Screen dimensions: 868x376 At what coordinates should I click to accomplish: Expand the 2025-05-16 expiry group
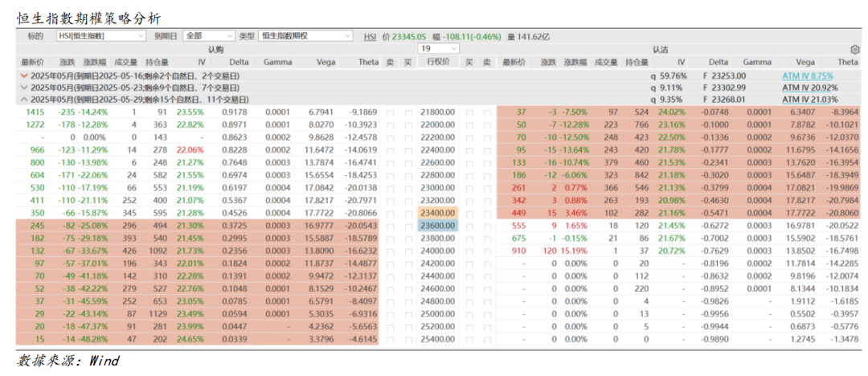[x=23, y=76]
